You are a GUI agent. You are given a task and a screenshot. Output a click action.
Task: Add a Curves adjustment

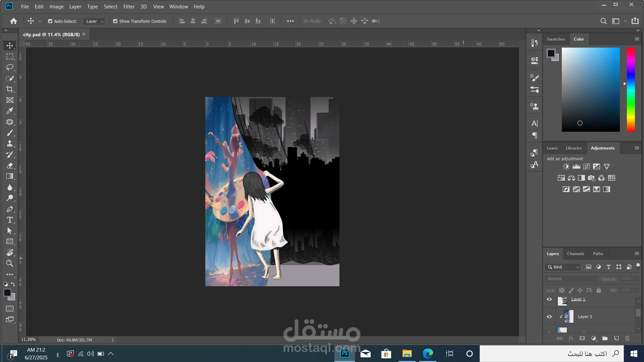coord(586,167)
